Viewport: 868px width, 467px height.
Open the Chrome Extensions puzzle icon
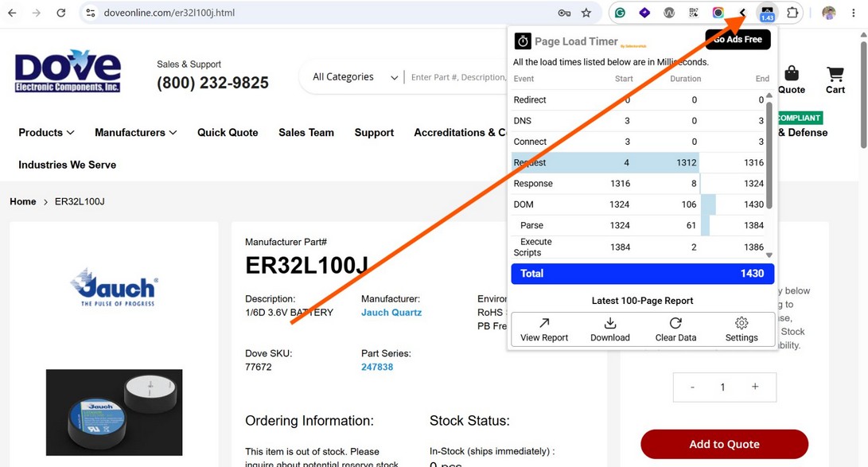pyautogui.click(x=792, y=13)
